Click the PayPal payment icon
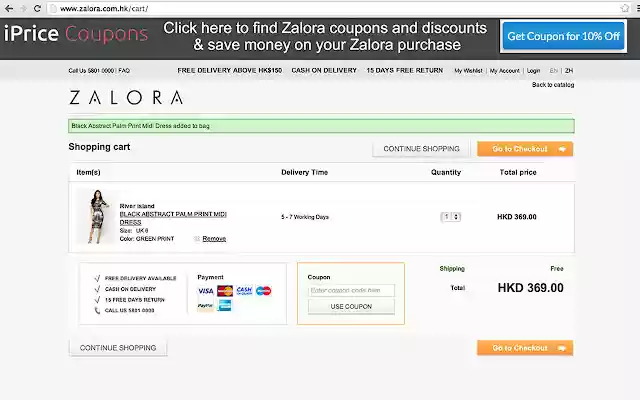640x400 pixels. tap(205, 305)
